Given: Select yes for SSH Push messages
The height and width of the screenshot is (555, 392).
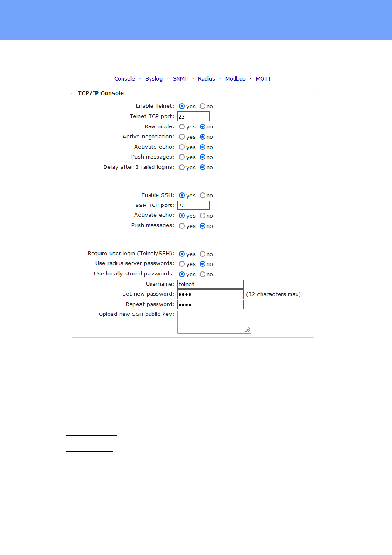Looking at the screenshot, I should coord(182,226).
